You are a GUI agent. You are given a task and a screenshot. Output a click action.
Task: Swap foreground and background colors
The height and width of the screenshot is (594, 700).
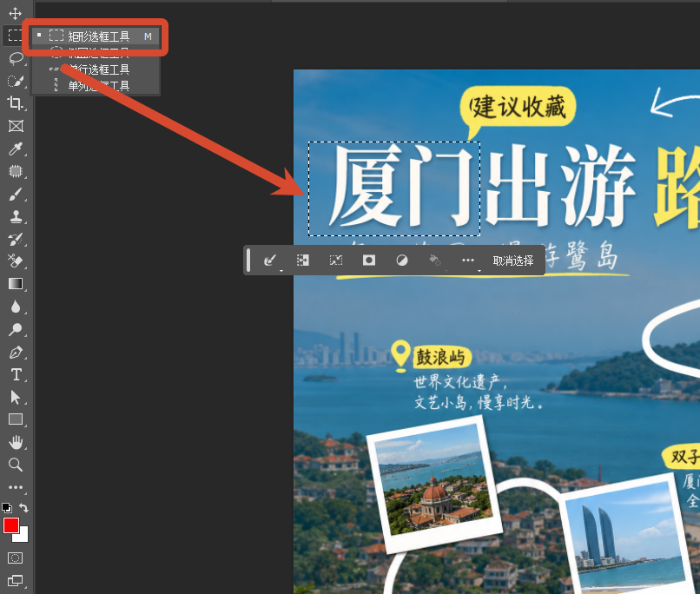[23, 508]
